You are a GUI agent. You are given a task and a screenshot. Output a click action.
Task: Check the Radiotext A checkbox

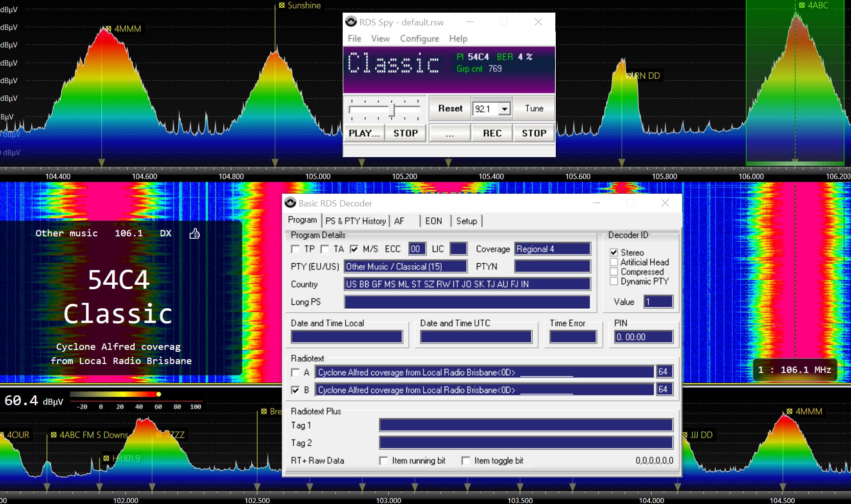tap(295, 372)
